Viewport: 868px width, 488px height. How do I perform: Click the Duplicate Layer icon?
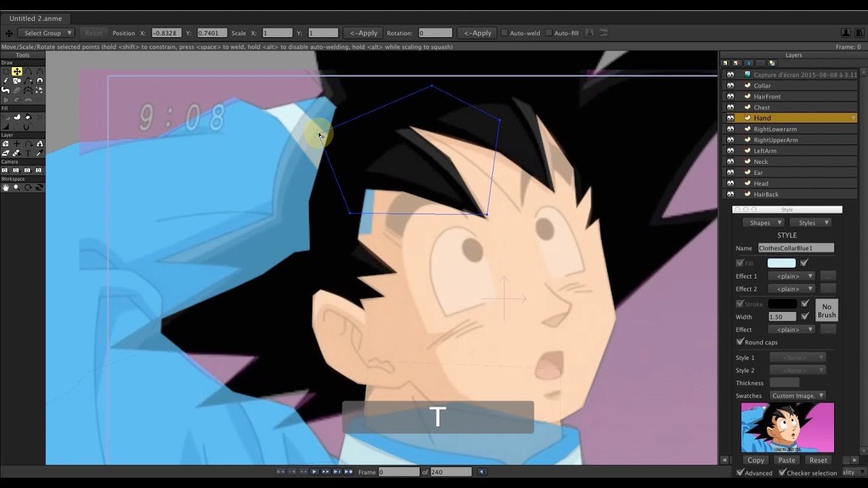tap(736, 62)
